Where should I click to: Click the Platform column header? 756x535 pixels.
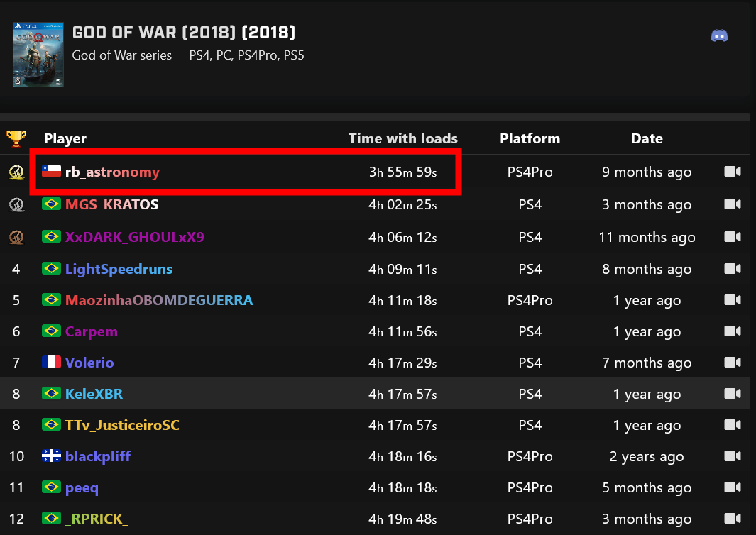[x=530, y=139]
